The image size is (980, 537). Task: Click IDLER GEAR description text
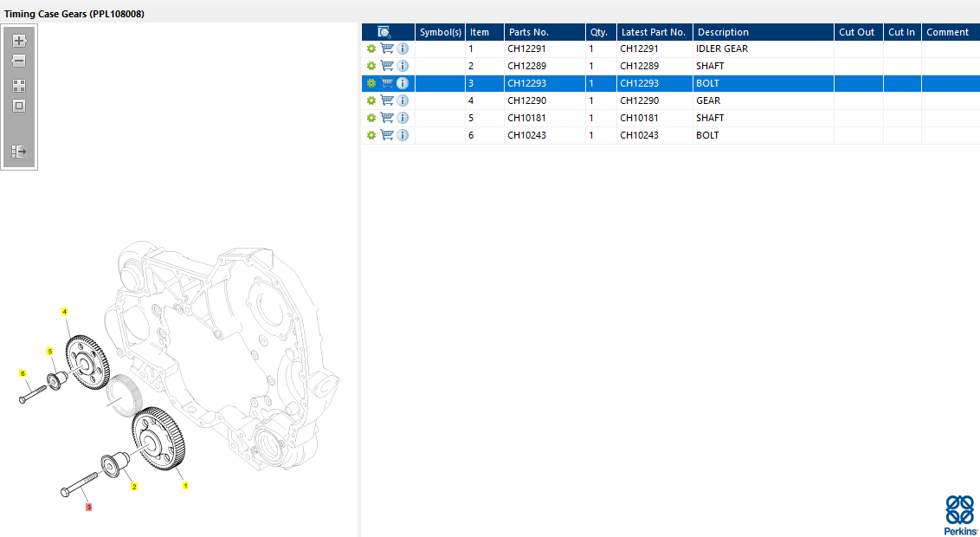pyautogui.click(x=722, y=49)
